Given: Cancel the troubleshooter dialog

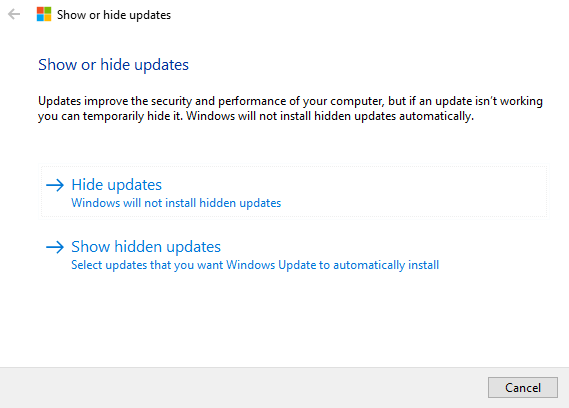Looking at the screenshot, I should (x=523, y=388).
